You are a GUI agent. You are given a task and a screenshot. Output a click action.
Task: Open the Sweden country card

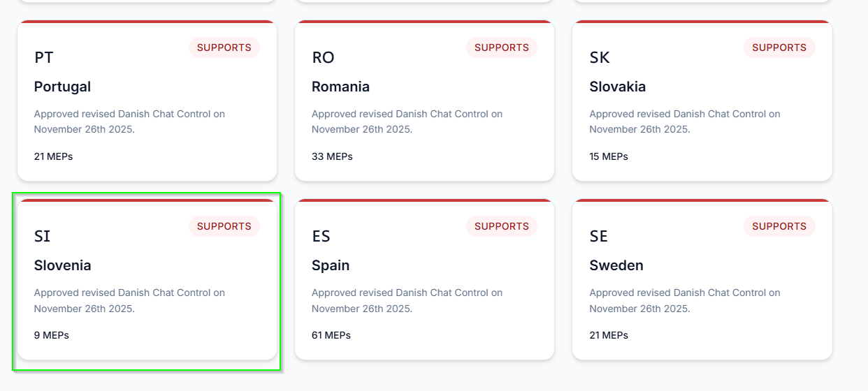[702, 280]
